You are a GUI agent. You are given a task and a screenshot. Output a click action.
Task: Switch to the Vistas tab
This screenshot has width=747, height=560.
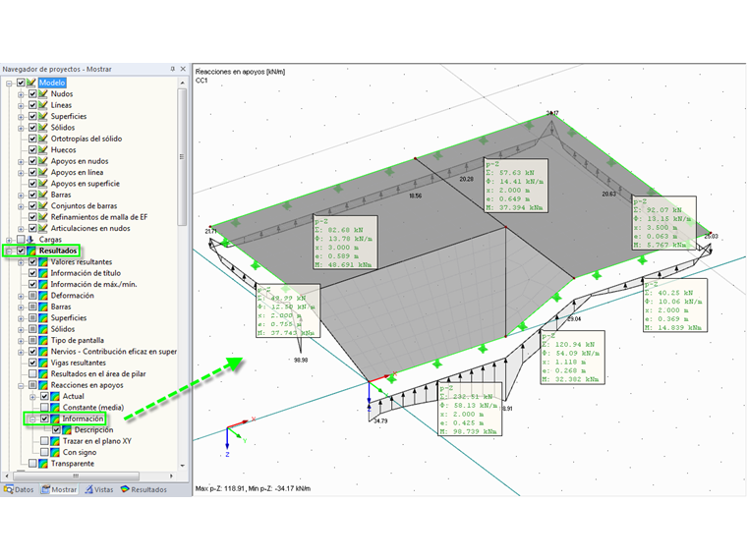click(99, 489)
